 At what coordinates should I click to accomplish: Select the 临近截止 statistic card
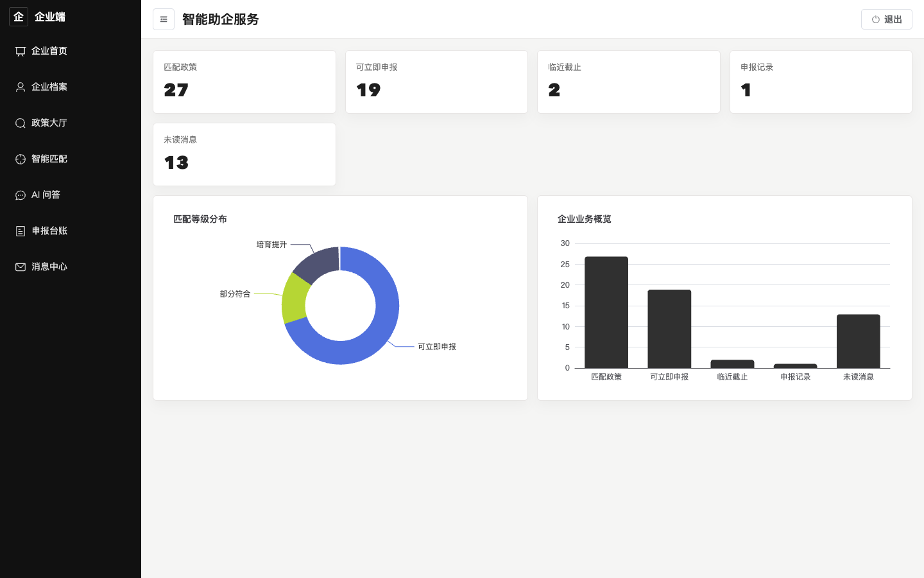(629, 82)
